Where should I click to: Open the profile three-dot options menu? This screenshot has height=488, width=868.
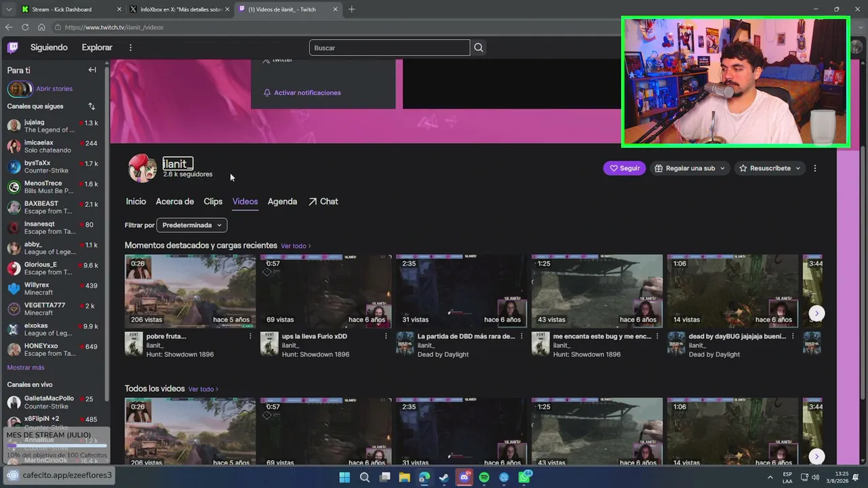click(x=815, y=168)
